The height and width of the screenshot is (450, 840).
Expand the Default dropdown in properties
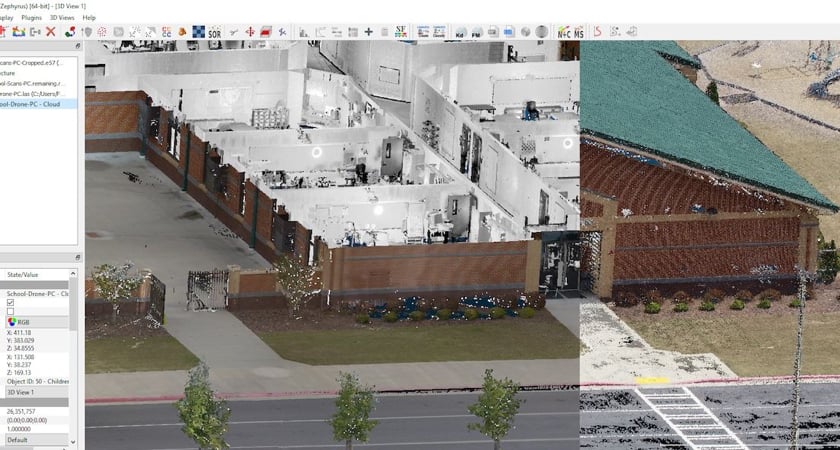(x=36, y=439)
